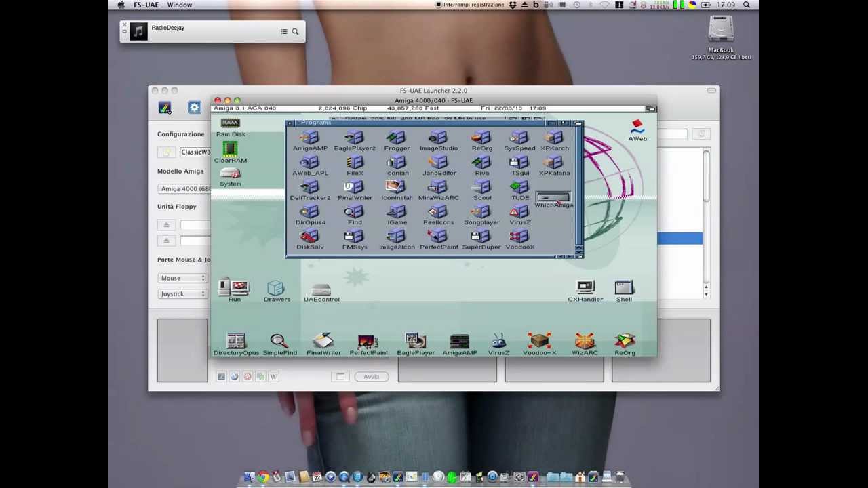Open the Joystick port dropdown in launcher
Image resolution: width=868 pixels, height=488 pixels.
182,294
